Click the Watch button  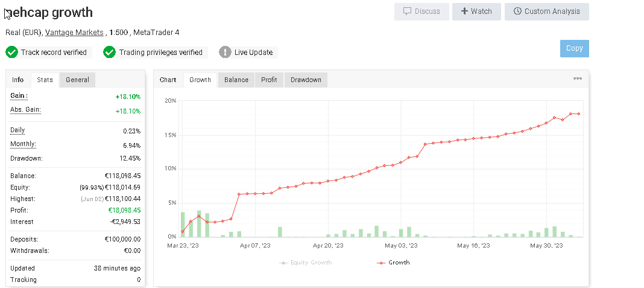pyautogui.click(x=476, y=11)
